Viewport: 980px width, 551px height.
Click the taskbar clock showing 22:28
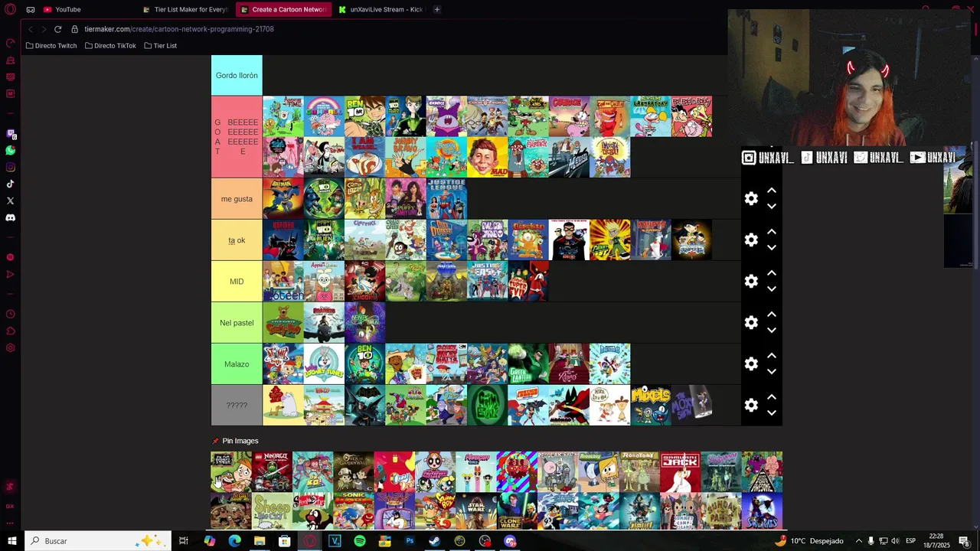[936, 541]
